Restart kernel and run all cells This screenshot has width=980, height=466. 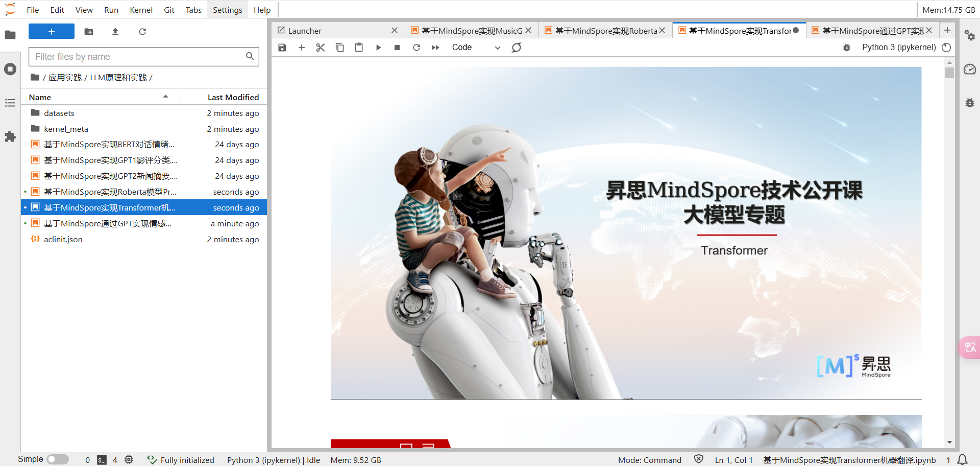pos(435,48)
